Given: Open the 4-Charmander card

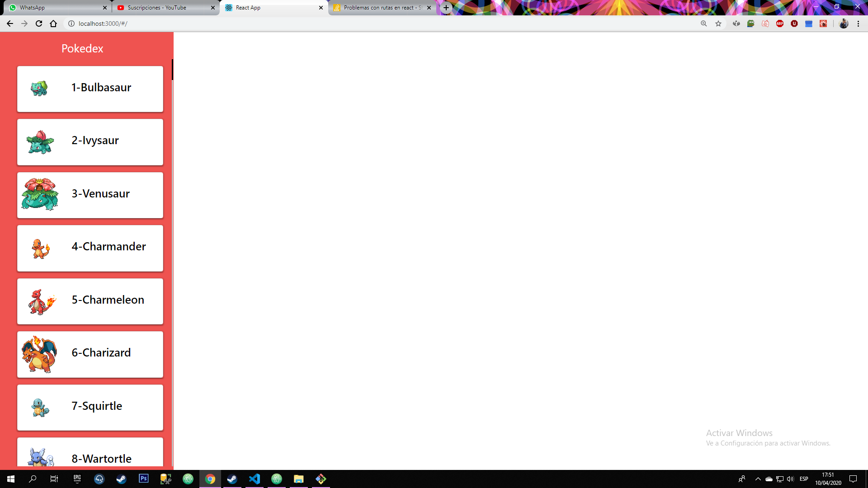Looking at the screenshot, I should coord(90,248).
